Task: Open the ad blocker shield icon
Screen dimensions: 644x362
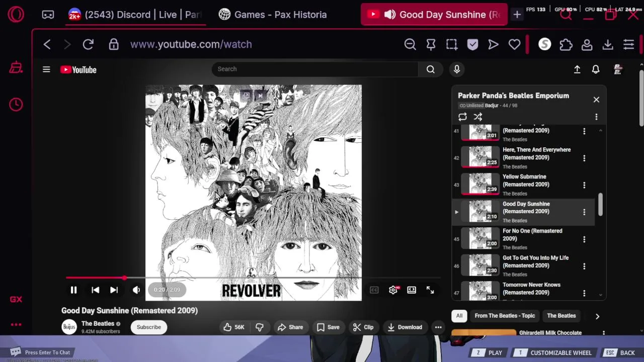Action: click(x=472, y=44)
